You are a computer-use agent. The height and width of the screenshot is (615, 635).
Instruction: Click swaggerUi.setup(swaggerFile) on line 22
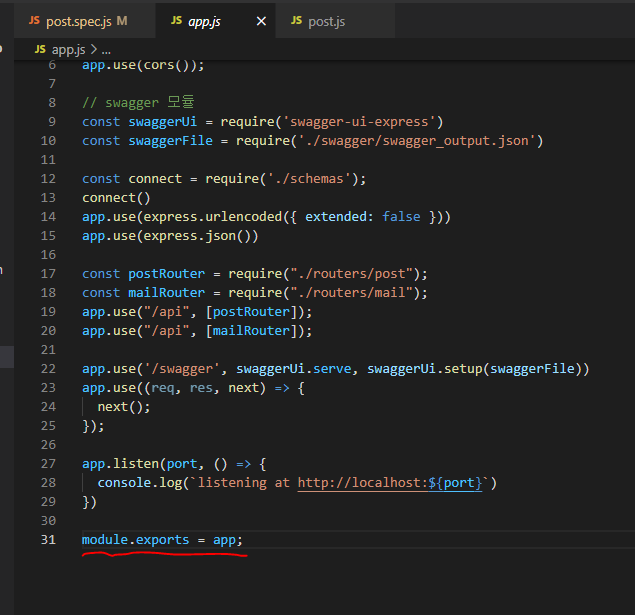tap(474, 369)
